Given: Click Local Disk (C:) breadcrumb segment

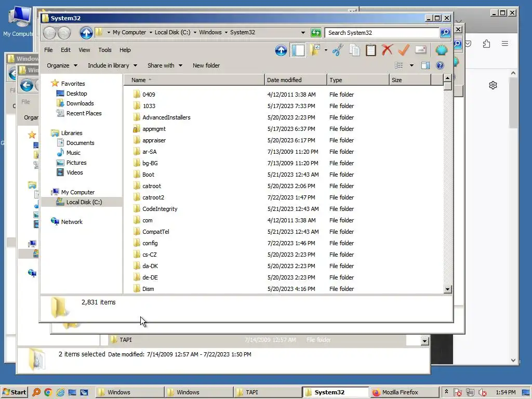Looking at the screenshot, I should click(172, 32).
